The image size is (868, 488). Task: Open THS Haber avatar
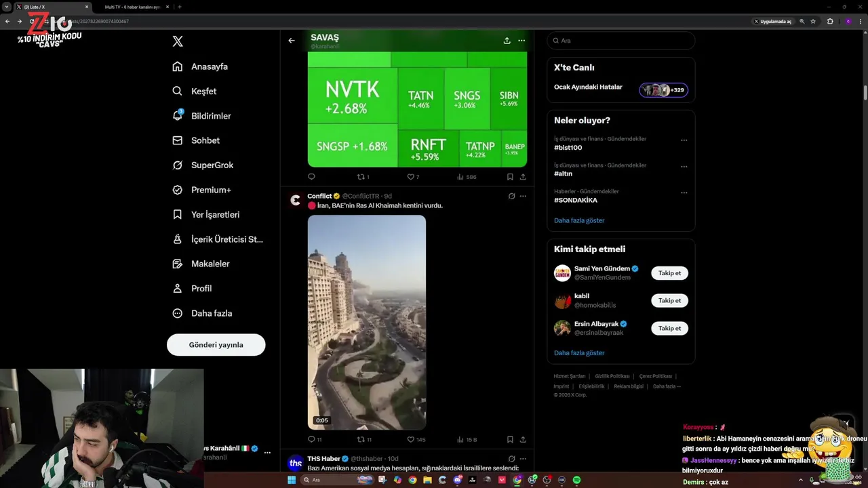(x=295, y=464)
